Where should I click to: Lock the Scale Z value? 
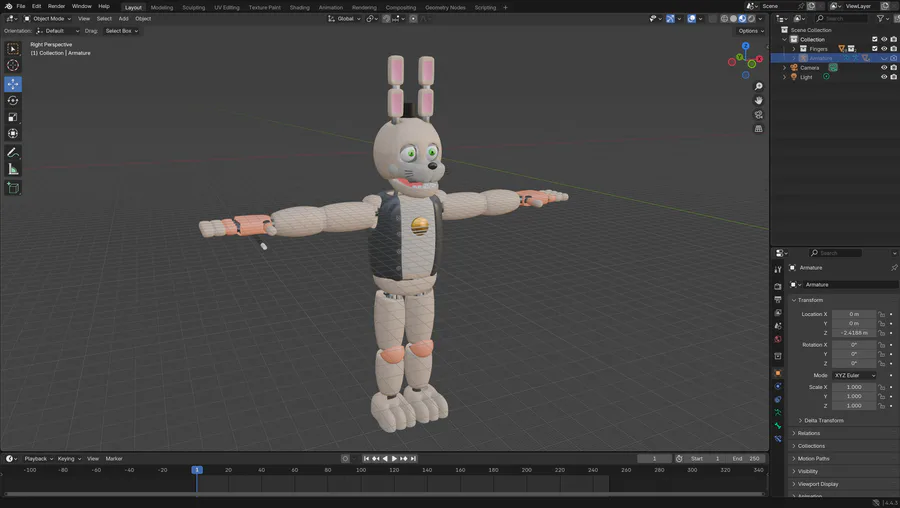882,406
